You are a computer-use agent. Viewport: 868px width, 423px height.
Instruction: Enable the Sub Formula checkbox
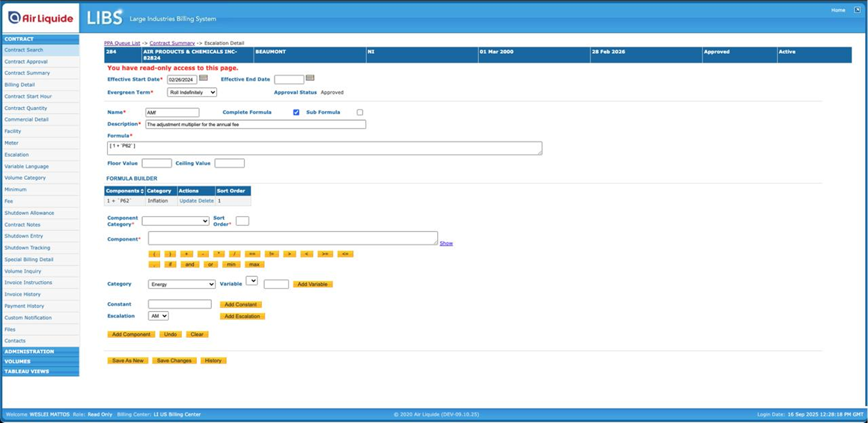tap(360, 112)
